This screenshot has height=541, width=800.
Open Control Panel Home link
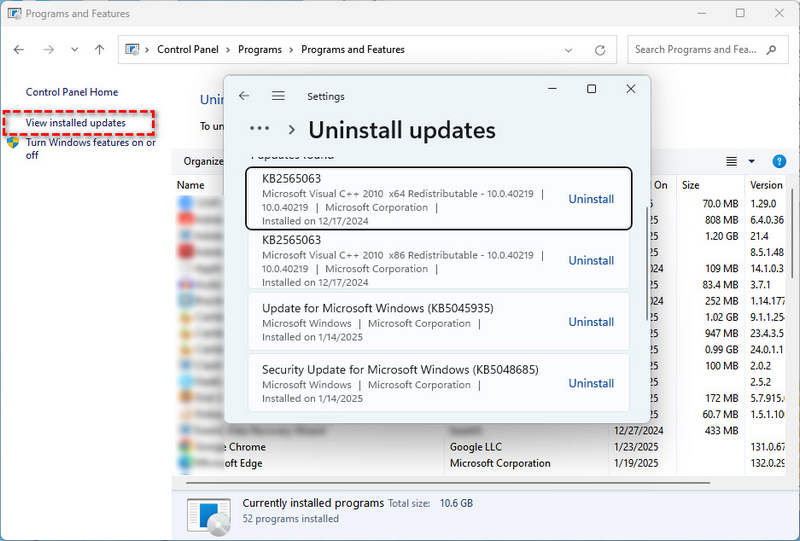point(72,92)
